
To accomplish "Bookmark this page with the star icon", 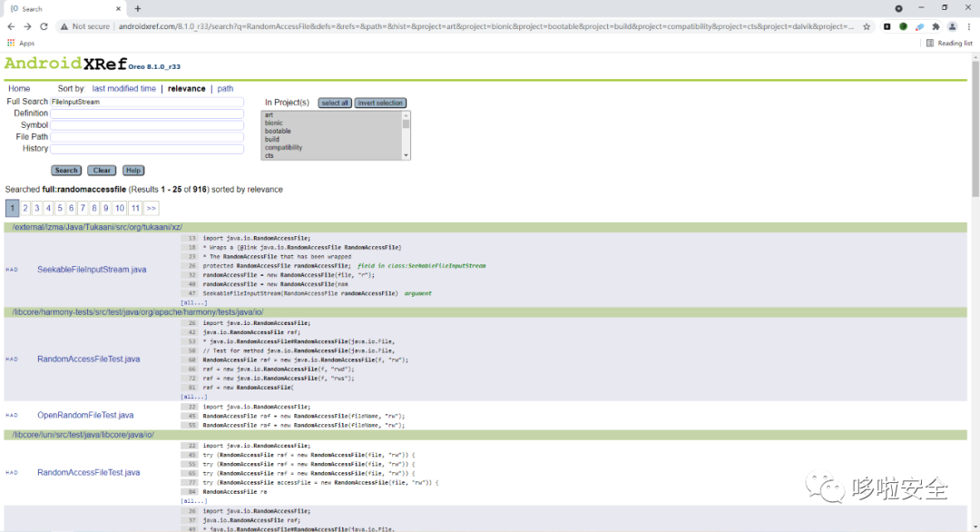I will [x=867, y=26].
